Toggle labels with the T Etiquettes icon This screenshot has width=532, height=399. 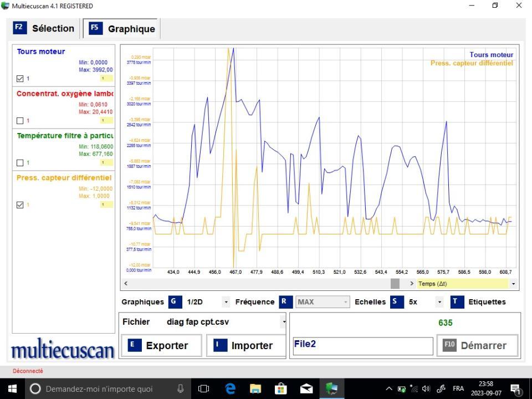pyautogui.click(x=457, y=301)
